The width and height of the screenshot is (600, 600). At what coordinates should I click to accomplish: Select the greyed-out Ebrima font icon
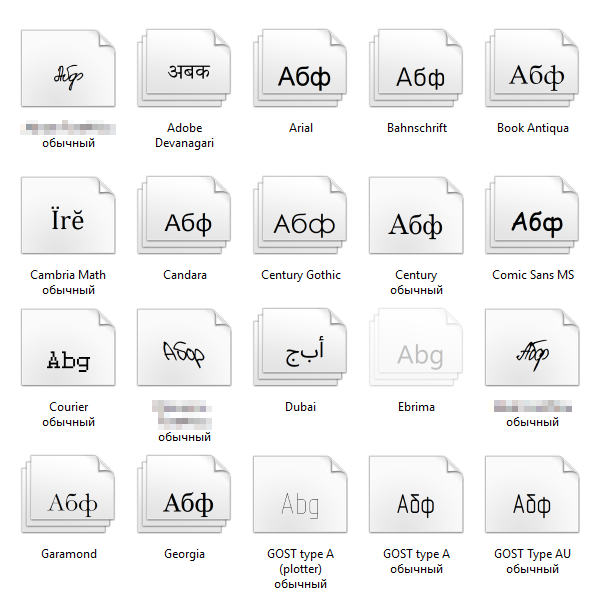click(416, 347)
